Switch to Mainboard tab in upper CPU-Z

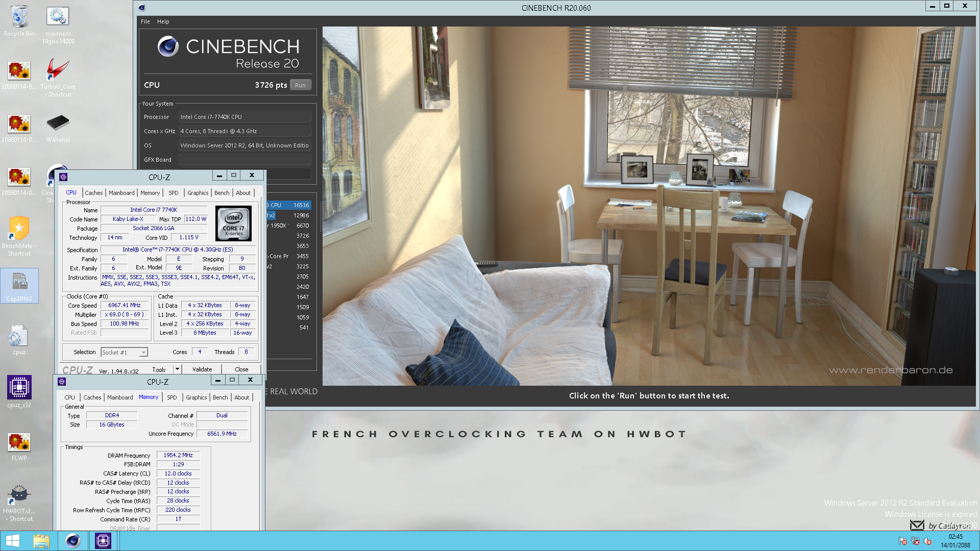point(121,193)
